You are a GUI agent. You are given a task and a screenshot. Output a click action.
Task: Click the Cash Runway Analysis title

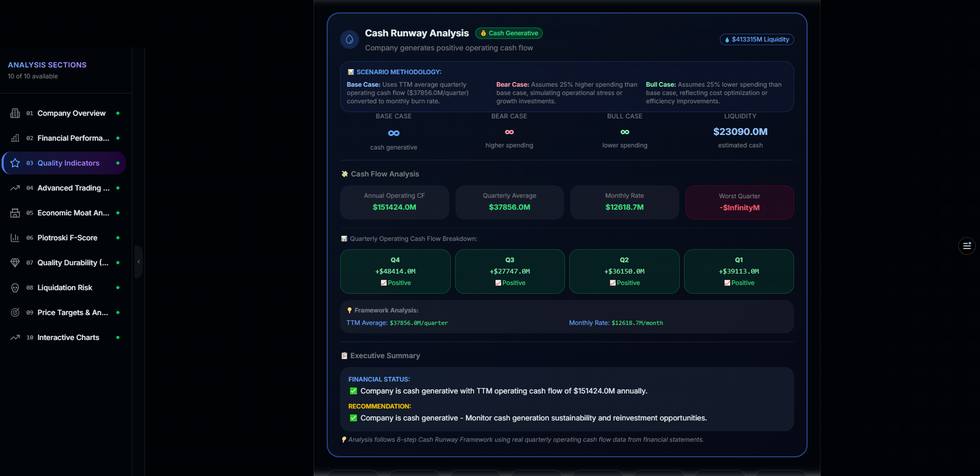pyautogui.click(x=417, y=33)
